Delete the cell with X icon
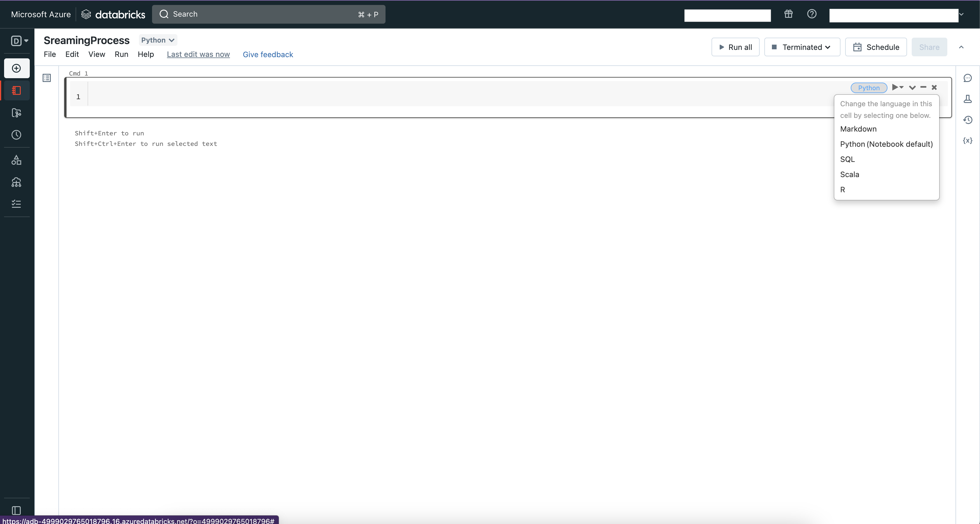Viewport: 980px width, 524px height. coord(934,88)
